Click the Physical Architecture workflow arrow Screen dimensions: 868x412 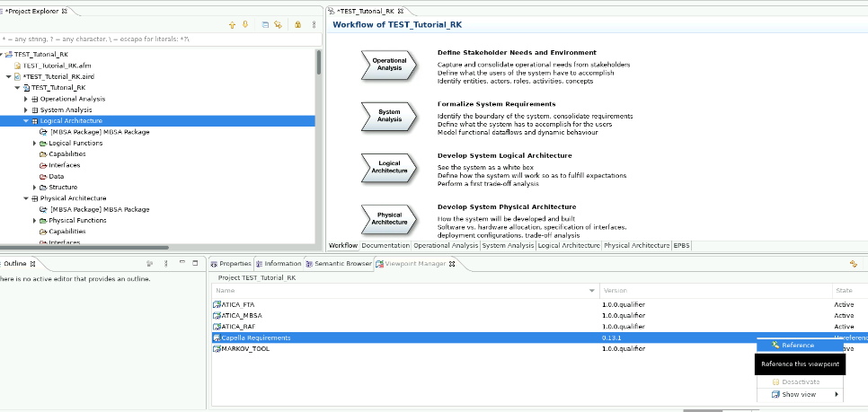pyautogui.click(x=388, y=219)
